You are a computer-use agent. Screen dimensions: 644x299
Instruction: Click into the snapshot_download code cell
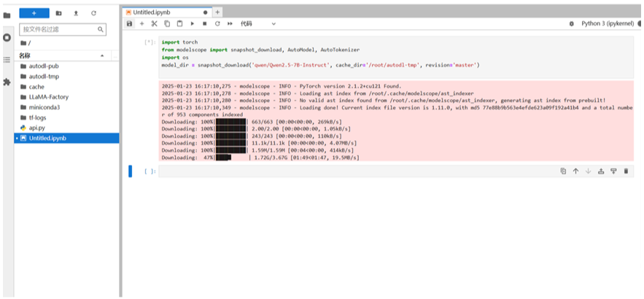pos(396,57)
